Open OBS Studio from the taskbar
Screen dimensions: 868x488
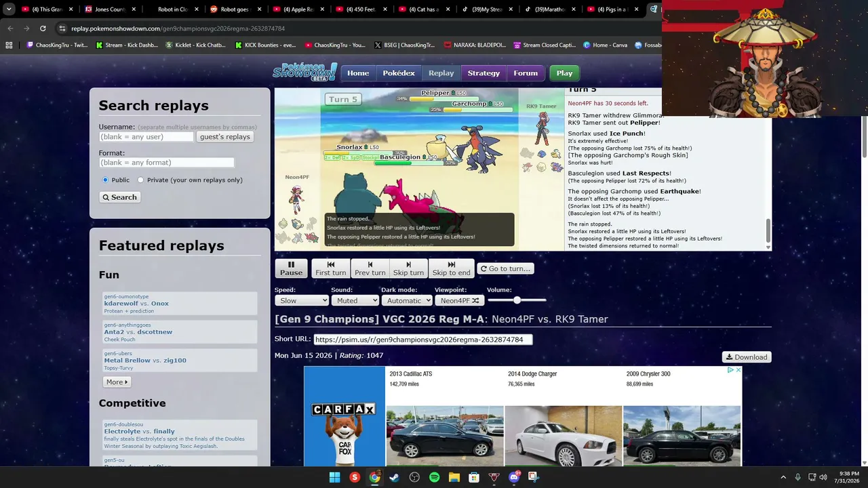(414, 477)
